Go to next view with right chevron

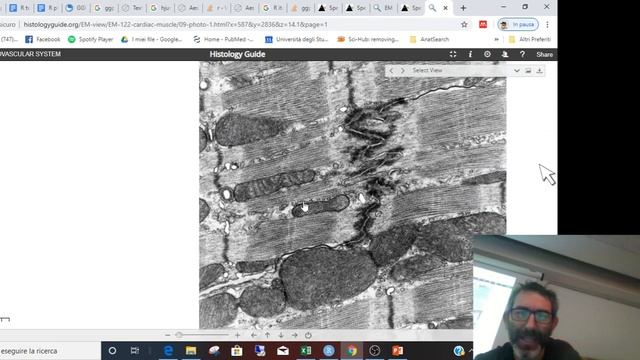coord(402,71)
